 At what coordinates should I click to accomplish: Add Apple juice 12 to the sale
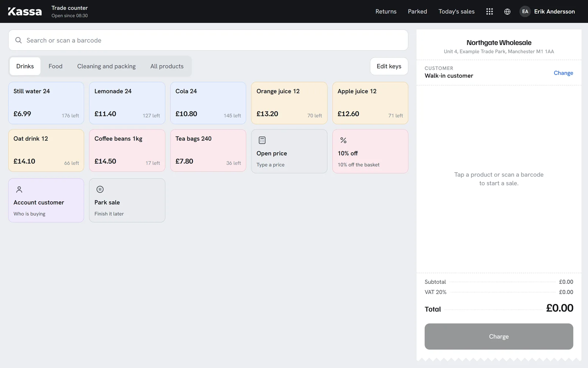point(370,103)
